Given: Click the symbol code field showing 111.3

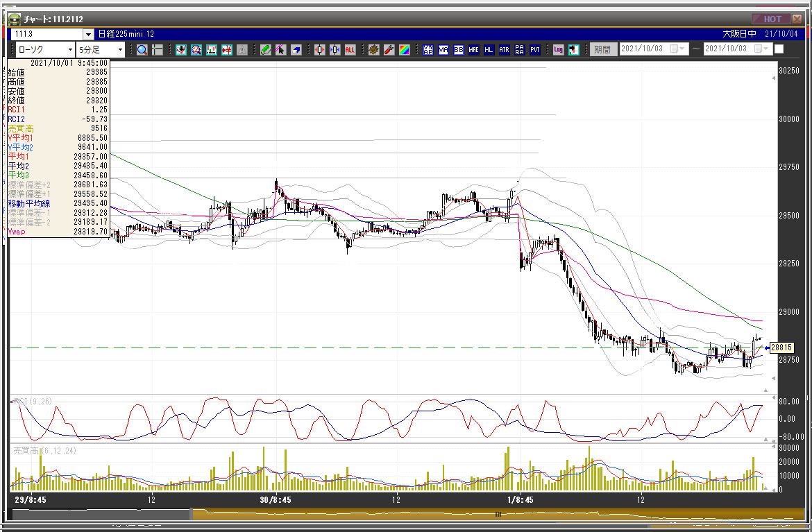Looking at the screenshot, I should pyautogui.click(x=47, y=34).
